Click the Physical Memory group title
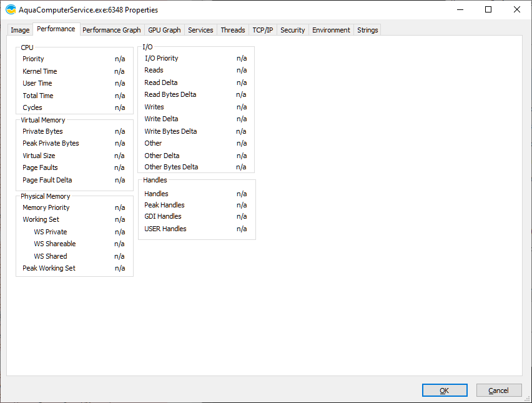Screen dimensions: 532x403 click(x=46, y=196)
